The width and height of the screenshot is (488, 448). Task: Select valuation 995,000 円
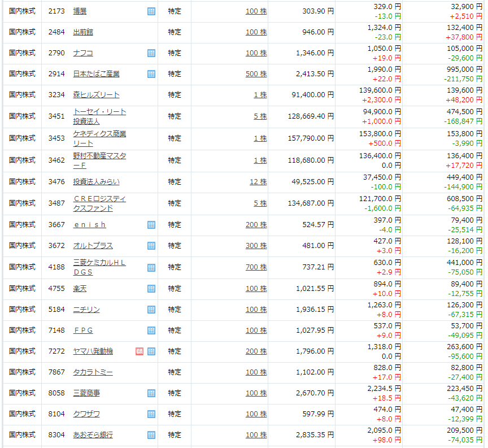click(x=464, y=69)
